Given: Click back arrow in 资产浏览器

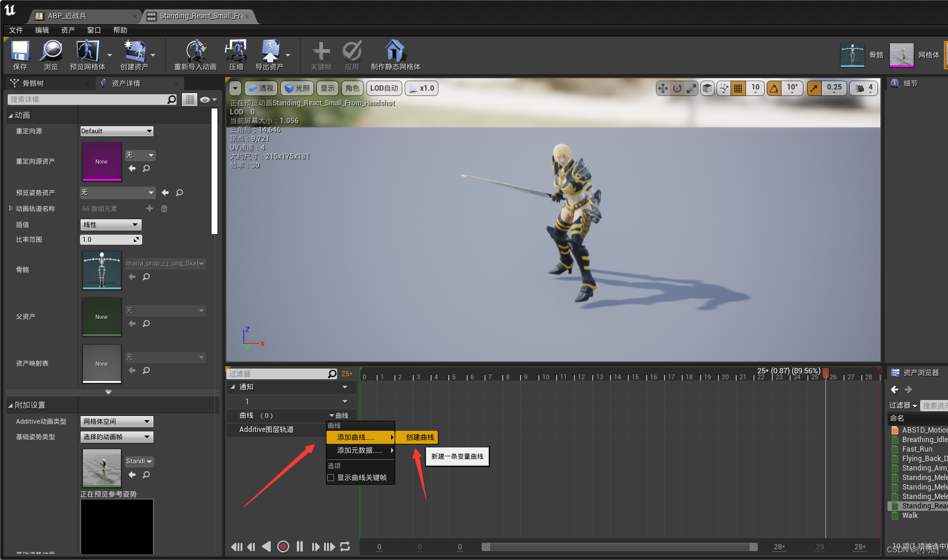Looking at the screenshot, I should tap(895, 389).
